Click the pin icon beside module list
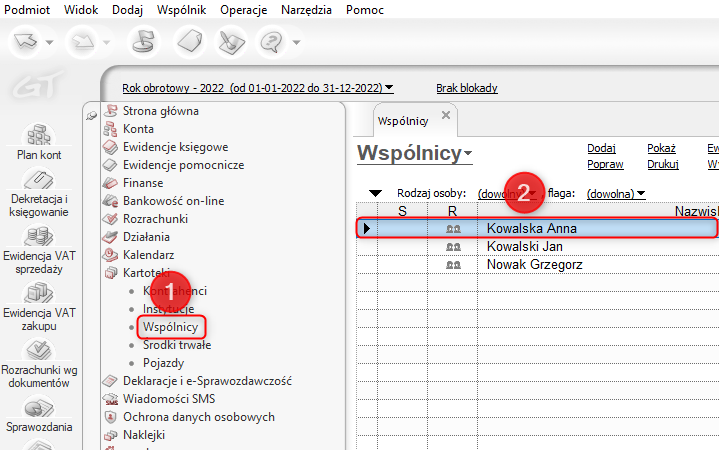The width and height of the screenshot is (719, 450). click(x=92, y=116)
